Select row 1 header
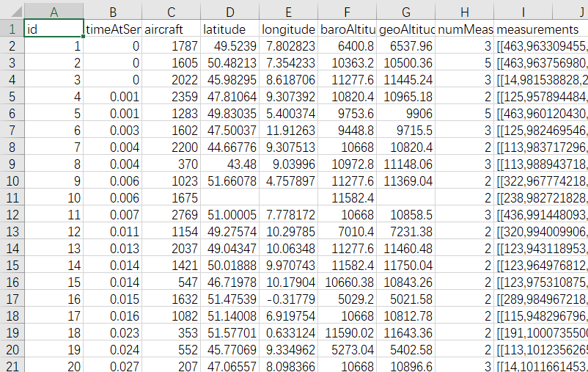This screenshot has height=372, width=588. 11,29
